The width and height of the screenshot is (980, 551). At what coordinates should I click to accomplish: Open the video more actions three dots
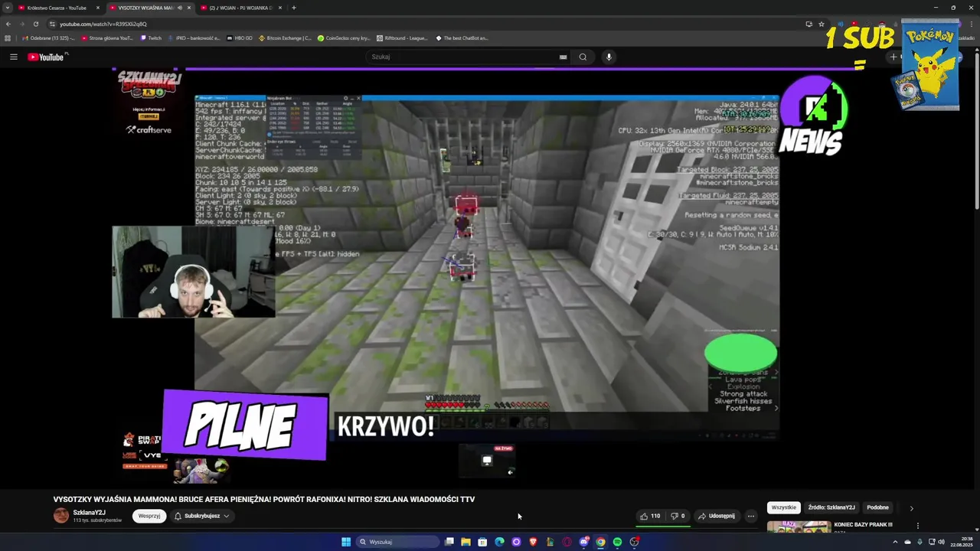(751, 516)
